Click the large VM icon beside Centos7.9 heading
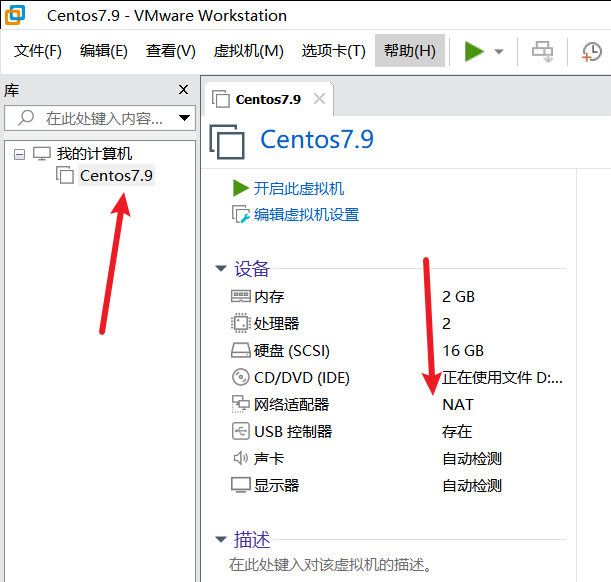Viewport: 611px width, 582px height. click(227, 141)
